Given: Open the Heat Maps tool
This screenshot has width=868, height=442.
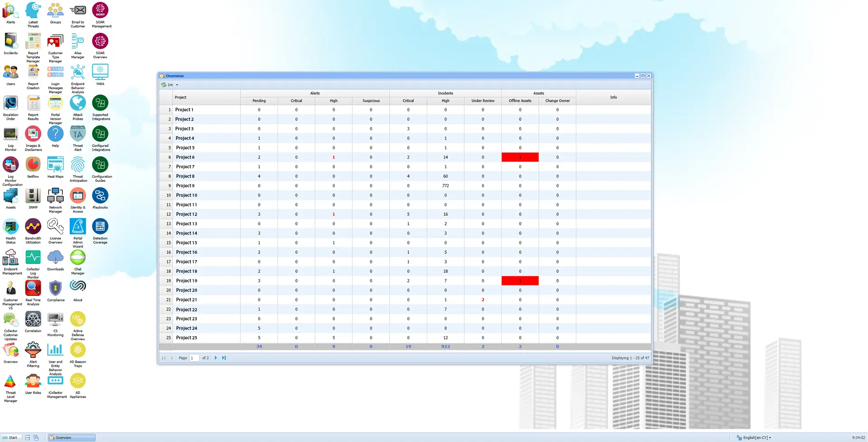Looking at the screenshot, I should 55,165.
